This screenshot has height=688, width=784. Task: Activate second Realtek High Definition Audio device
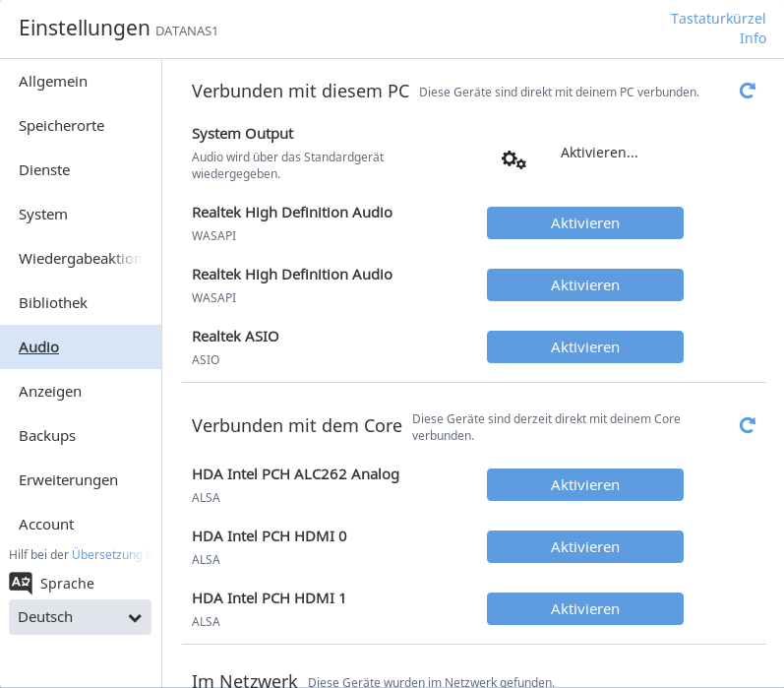pyautogui.click(x=585, y=285)
